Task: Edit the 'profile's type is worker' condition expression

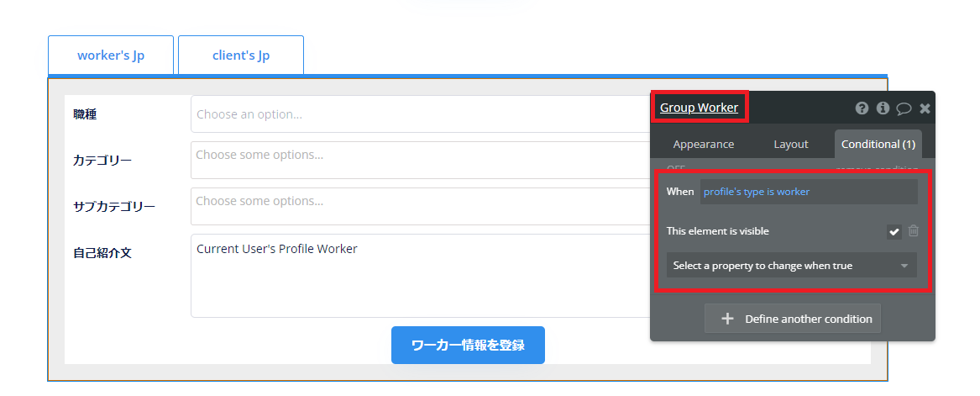Action: click(809, 192)
